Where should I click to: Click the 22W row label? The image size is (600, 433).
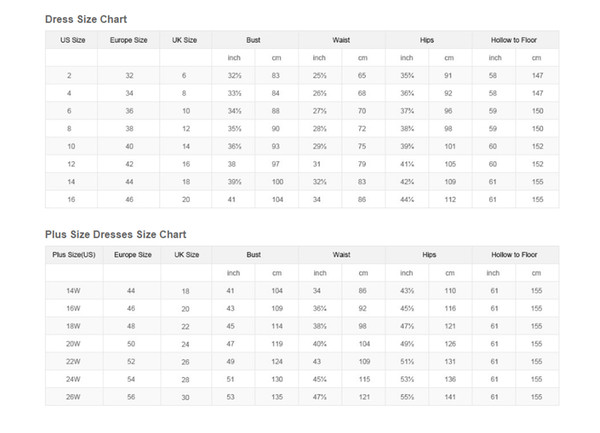[x=71, y=361]
